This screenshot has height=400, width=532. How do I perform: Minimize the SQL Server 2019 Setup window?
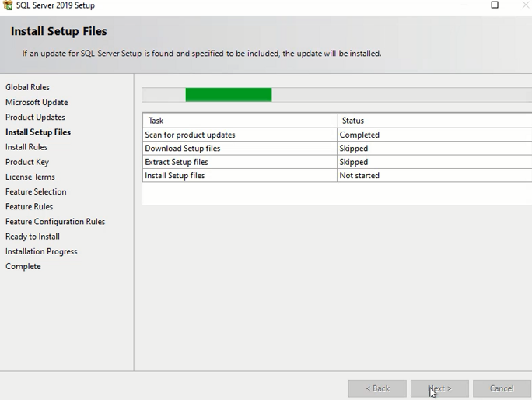[x=464, y=5]
